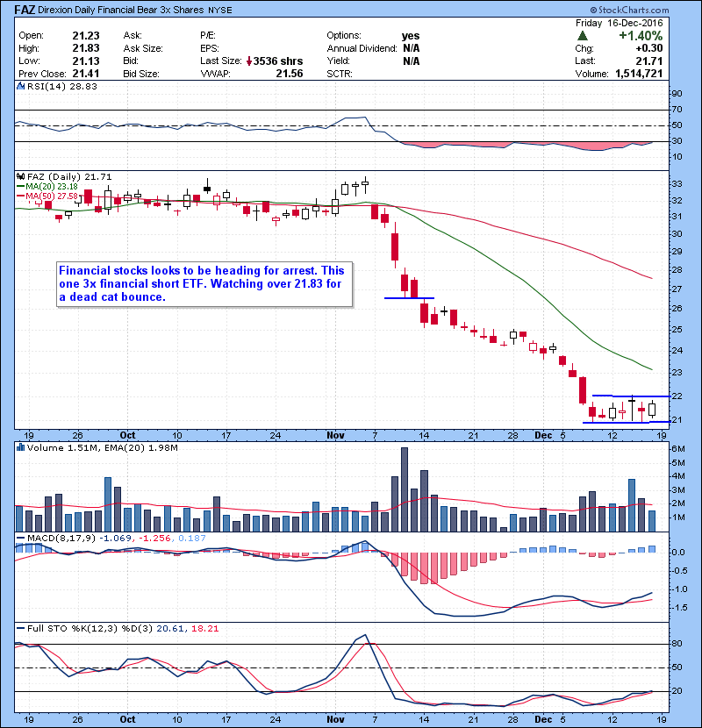702x728 pixels.
Task: Click the MACD(8,17,9) indicator label
Action: coord(61,539)
